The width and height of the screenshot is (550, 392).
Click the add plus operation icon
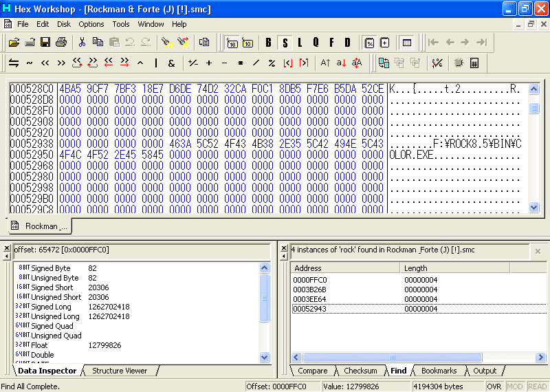209,63
